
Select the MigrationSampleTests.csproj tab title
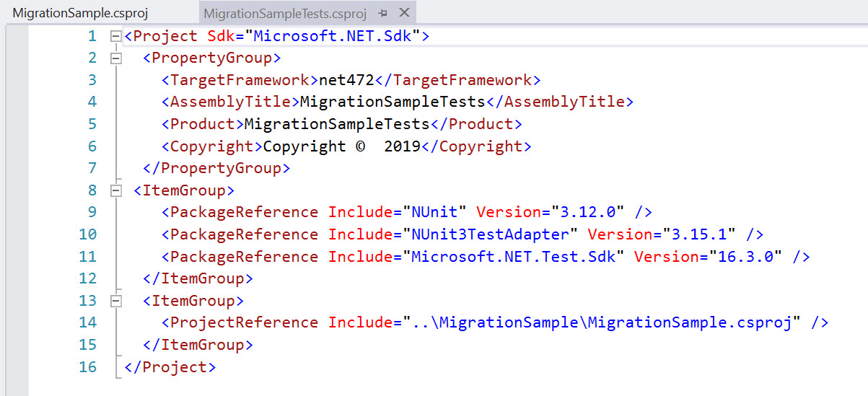click(x=285, y=14)
